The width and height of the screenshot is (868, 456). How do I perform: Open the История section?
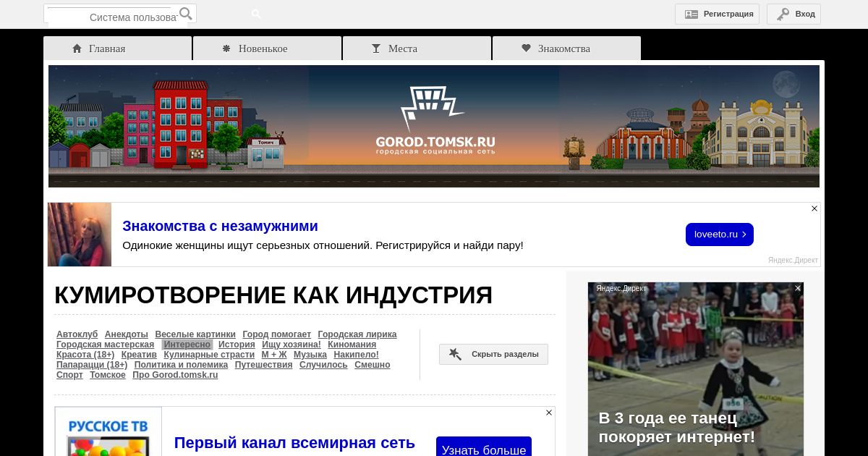point(237,345)
